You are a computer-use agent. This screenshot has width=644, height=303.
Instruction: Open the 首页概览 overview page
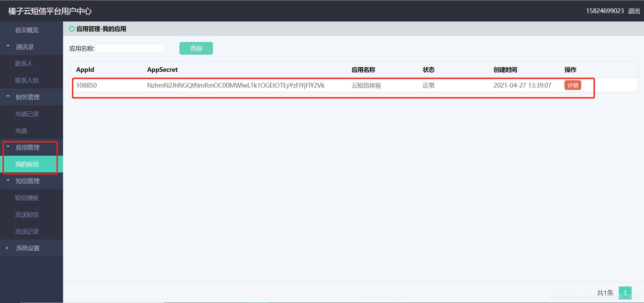click(x=27, y=30)
